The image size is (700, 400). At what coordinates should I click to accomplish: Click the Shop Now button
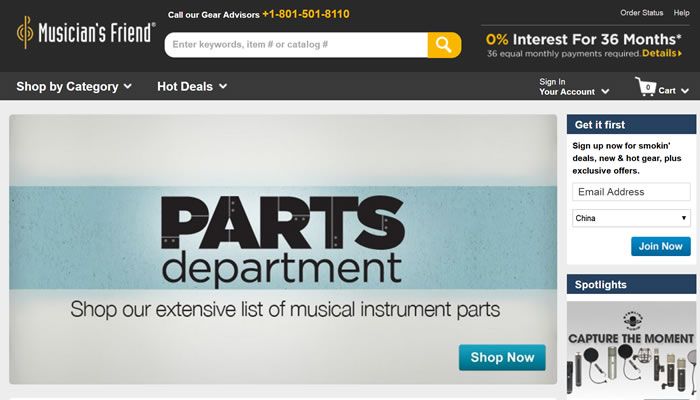pos(502,357)
